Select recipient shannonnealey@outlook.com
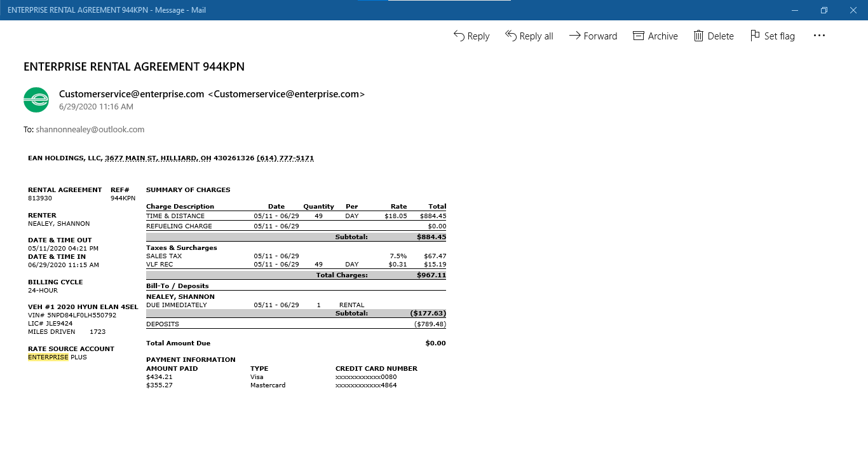The image size is (868, 463). [90, 129]
